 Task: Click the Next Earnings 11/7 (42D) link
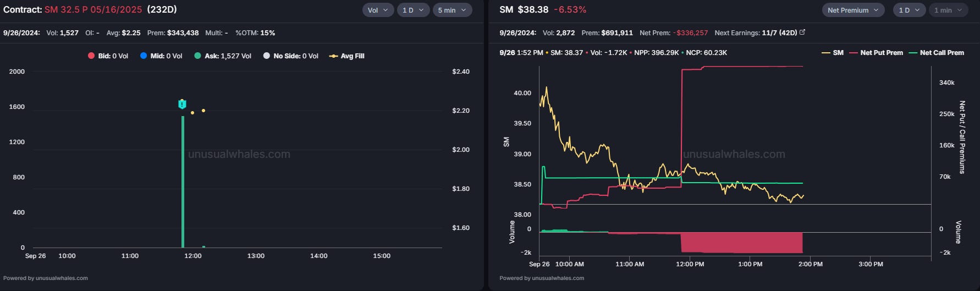[756, 32]
